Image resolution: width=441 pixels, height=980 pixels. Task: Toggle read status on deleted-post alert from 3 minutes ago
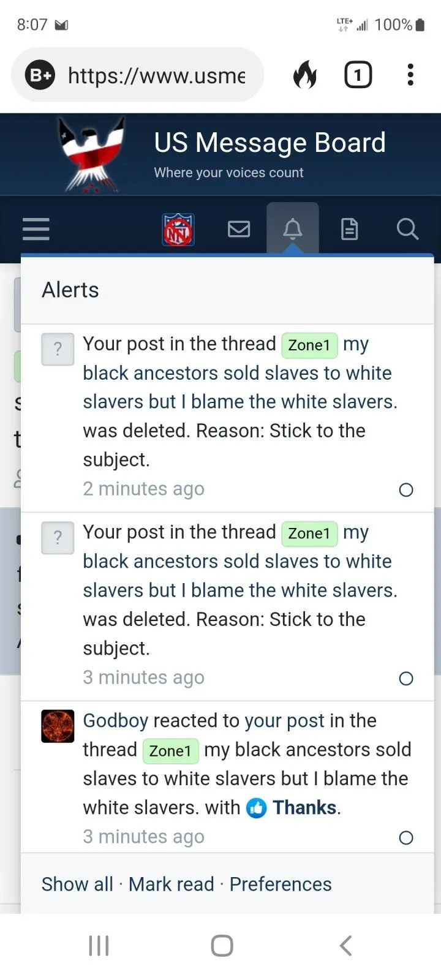[x=406, y=678]
